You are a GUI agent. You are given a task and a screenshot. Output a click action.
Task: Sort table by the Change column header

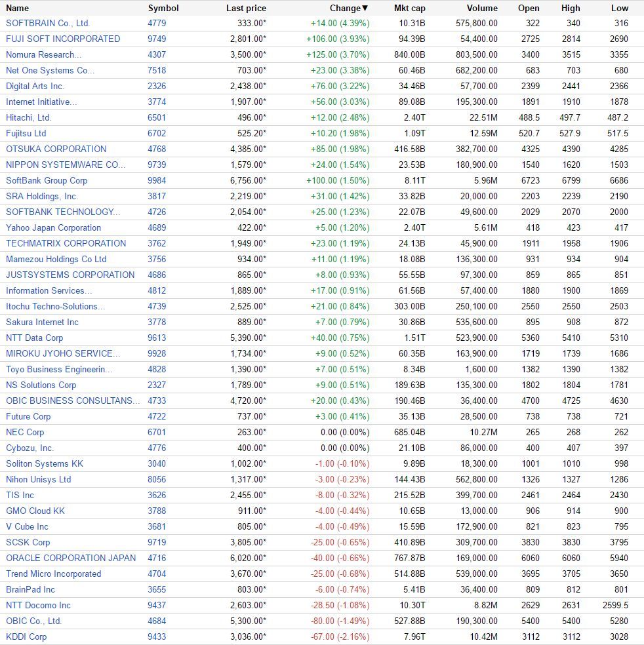pyautogui.click(x=348, y=9)
